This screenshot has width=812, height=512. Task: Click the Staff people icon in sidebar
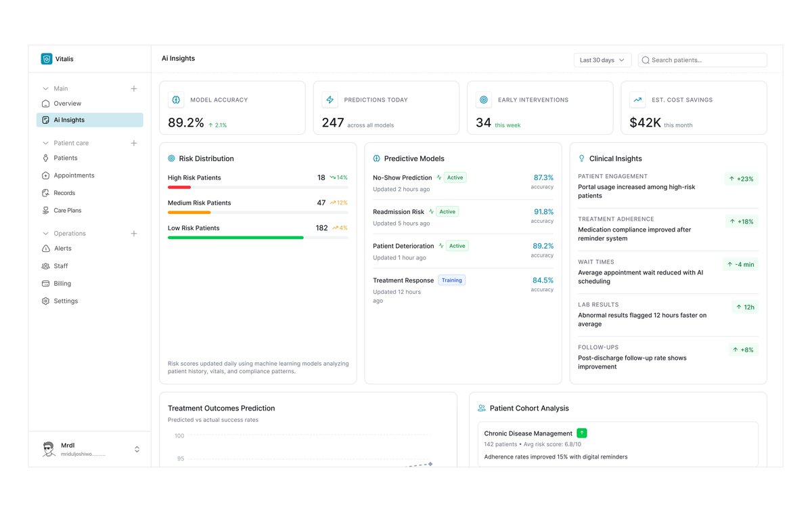tap(46, 266)
